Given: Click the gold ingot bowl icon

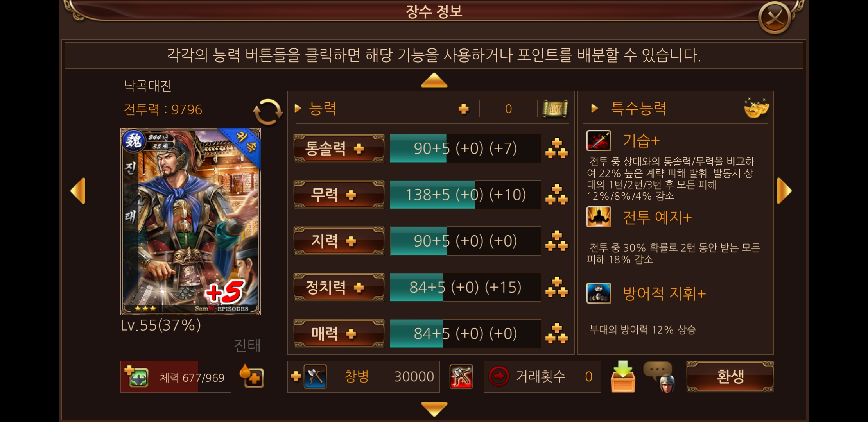Looking at the screenshot, I should [756, 108].
